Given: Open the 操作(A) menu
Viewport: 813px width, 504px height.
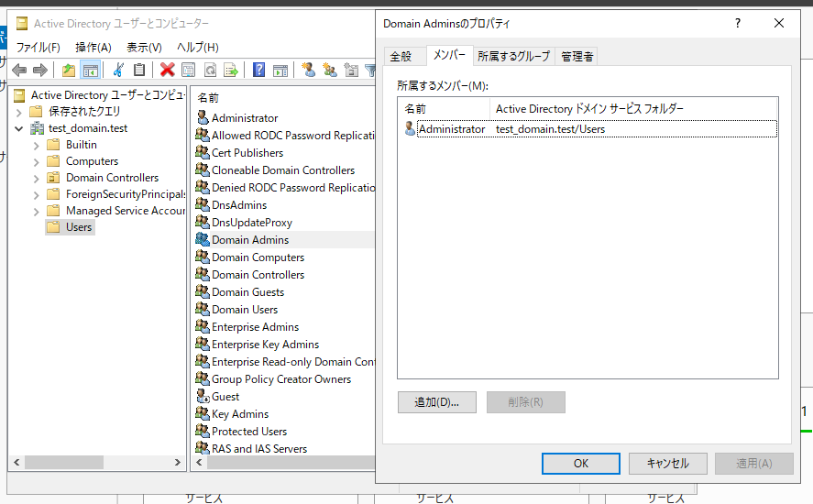Looking at the screenshot, I should pyautogui.click(x=93, y=48).
